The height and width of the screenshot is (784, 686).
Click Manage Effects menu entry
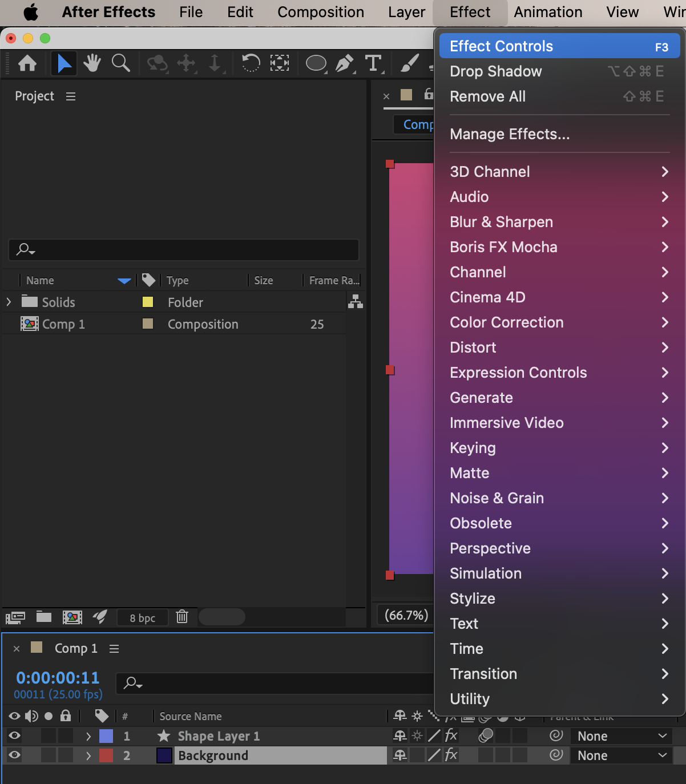pos(559,134)
